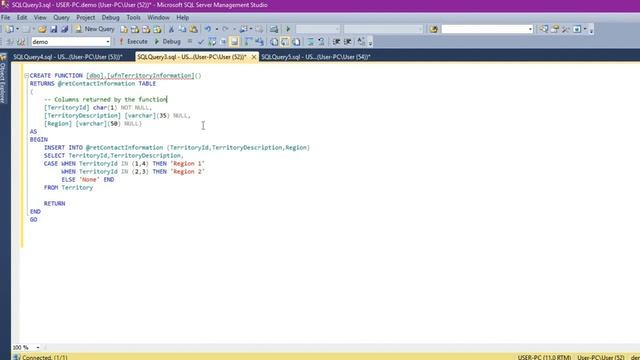Click the Analysis Services MDX Query icon
Viewport: 640px width, 360px height.
tap(135, 29)
